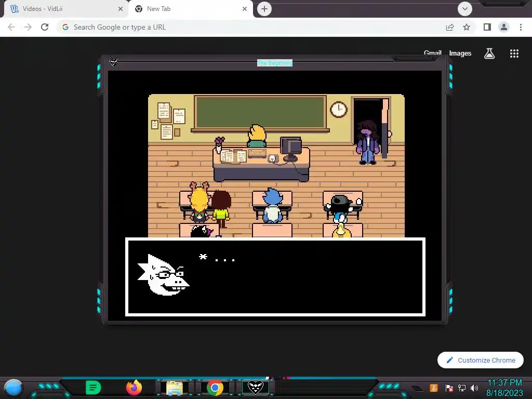532x399 pixels.
Task: Click the computer monitor on teacher's desk
Action: pyautogui.click(x=291, y=149)
